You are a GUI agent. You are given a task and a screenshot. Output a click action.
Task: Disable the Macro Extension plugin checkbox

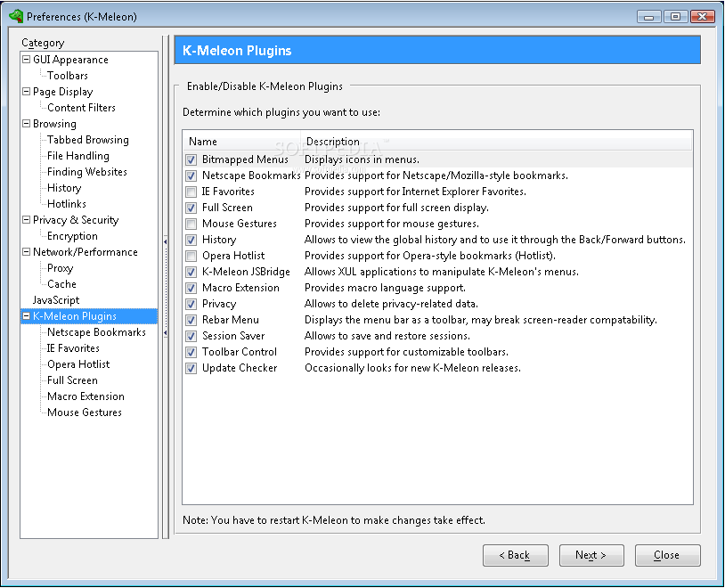191,289
